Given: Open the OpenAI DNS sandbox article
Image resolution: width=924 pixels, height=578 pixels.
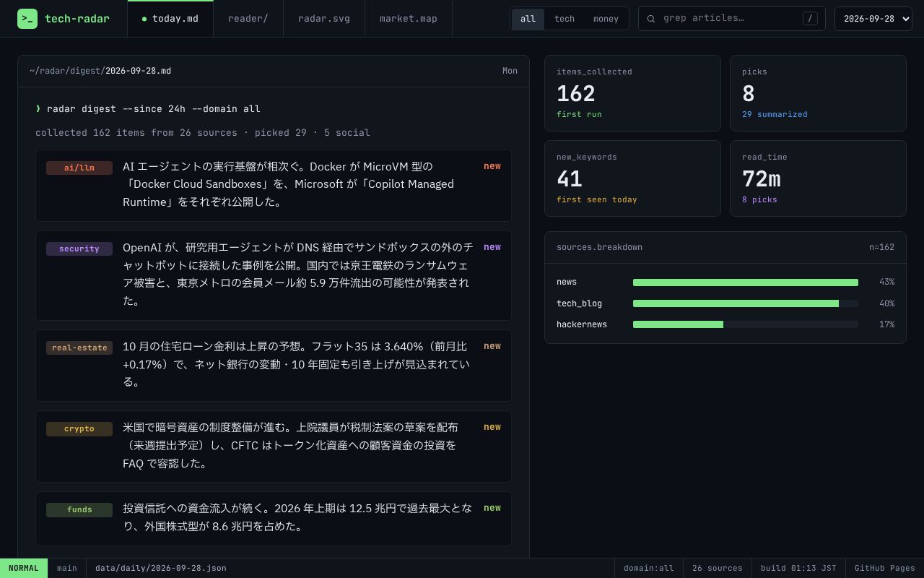Looking at the screenshot, I should point(274,275).
